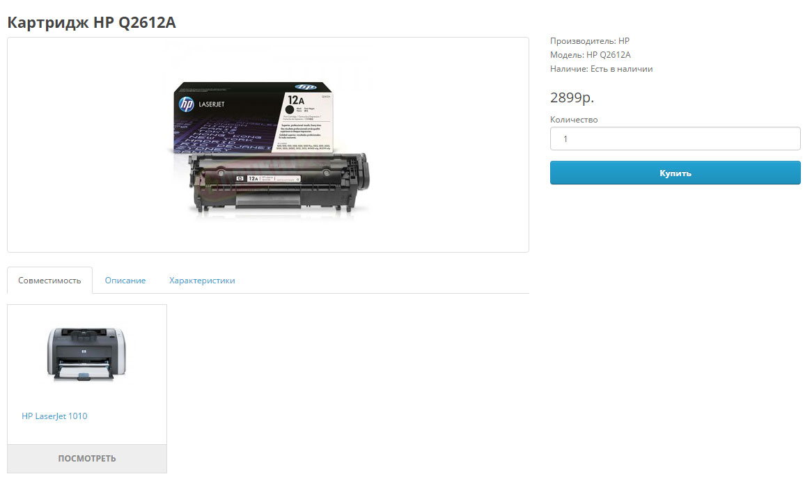Click the 12A label on the box
Viewport: 812px width, 504px height.
296,100
